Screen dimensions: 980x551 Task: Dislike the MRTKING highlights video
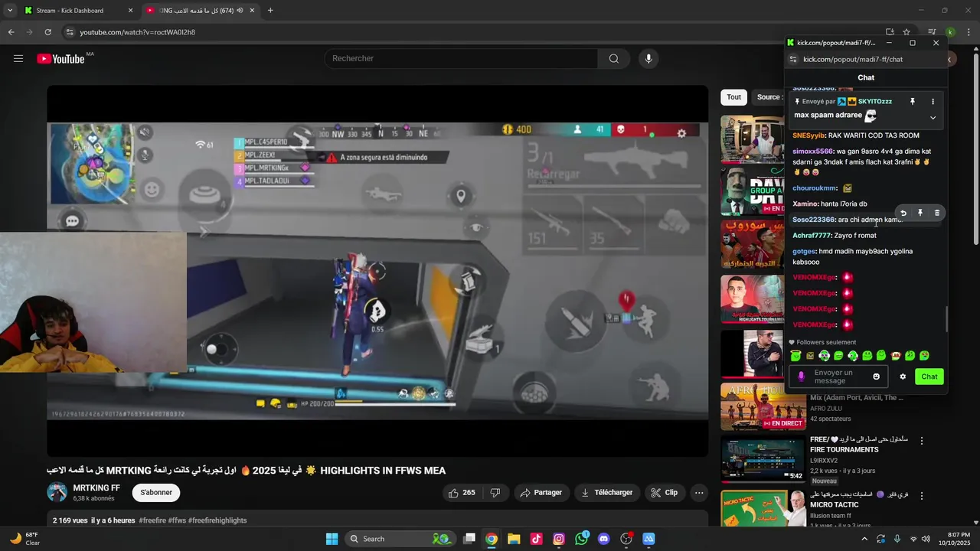[495, 493]
